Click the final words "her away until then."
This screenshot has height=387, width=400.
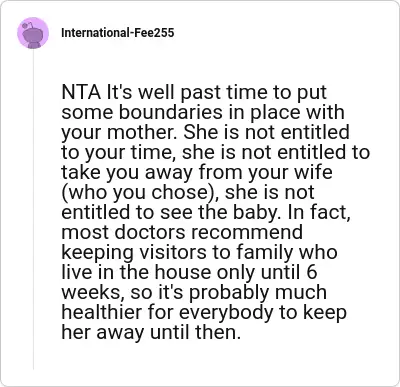(x=151, y=332)
